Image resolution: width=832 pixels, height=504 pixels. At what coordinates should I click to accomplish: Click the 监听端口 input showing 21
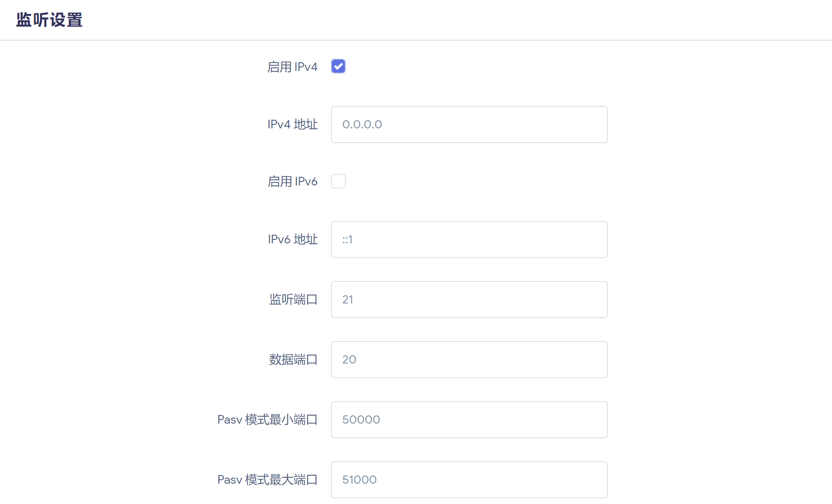469,299
